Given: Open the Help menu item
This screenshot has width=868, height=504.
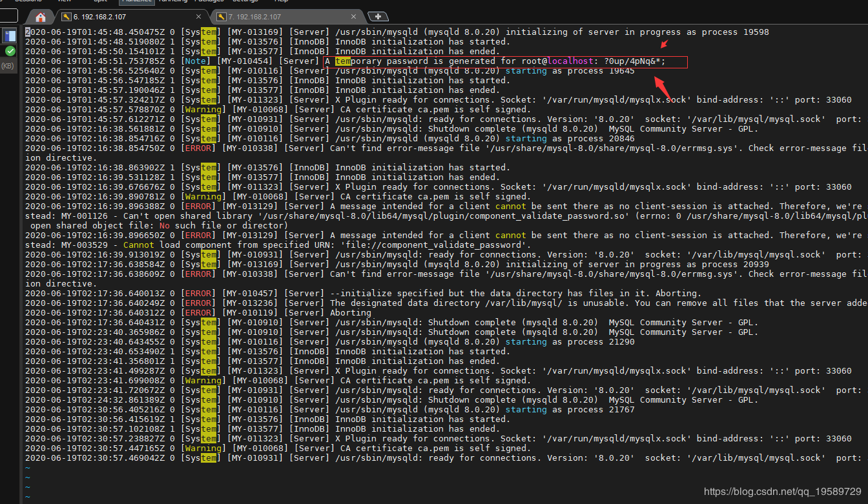Looking at the screenshot, I should click(x=282, y=1).
